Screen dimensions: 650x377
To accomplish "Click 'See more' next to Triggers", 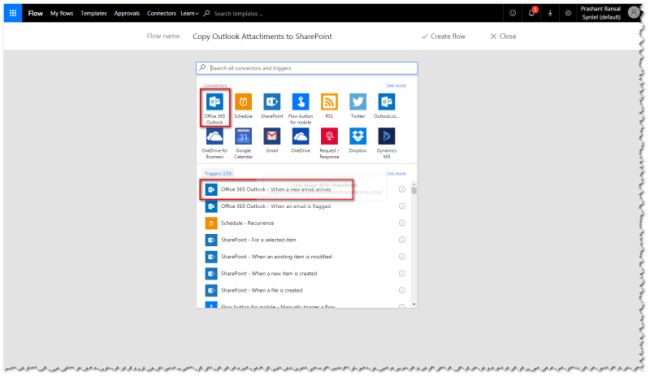I will 396,173.
